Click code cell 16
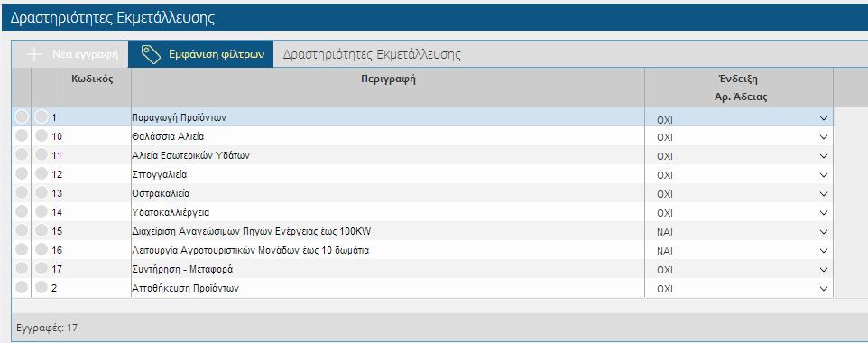 91,250
